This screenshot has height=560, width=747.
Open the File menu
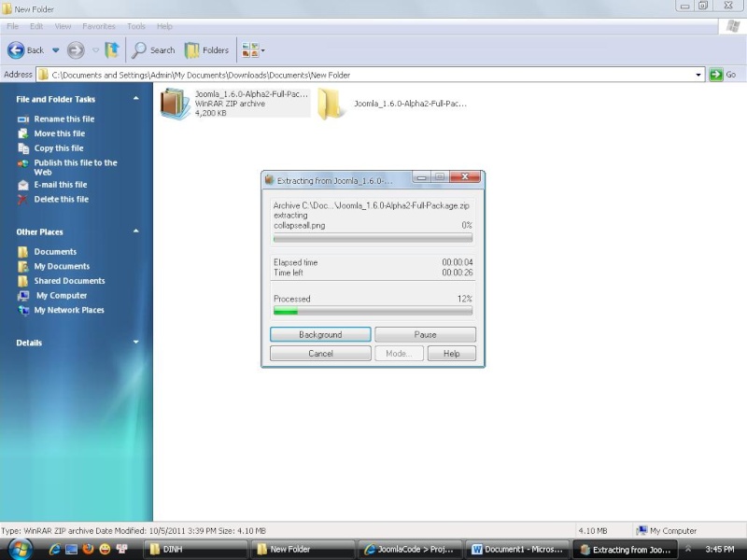[13, 26]
